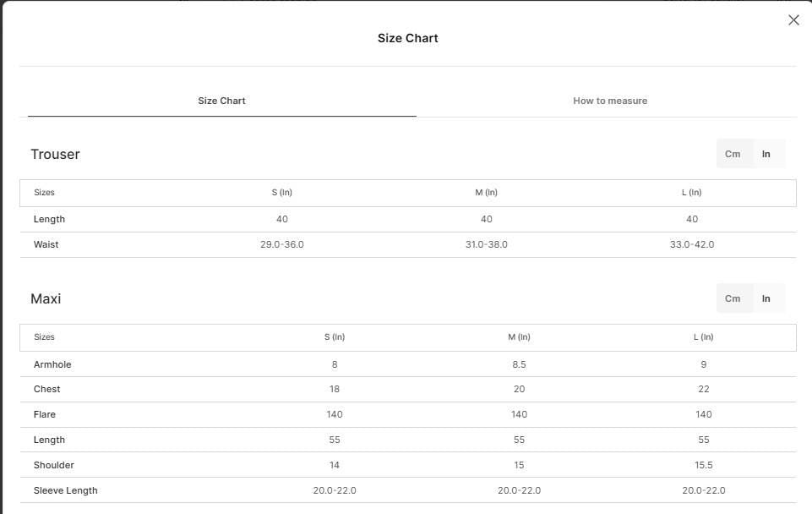This screenshot has height=514, width=812.
Task: Click the Maxi section heading
Action: point(46,299)
